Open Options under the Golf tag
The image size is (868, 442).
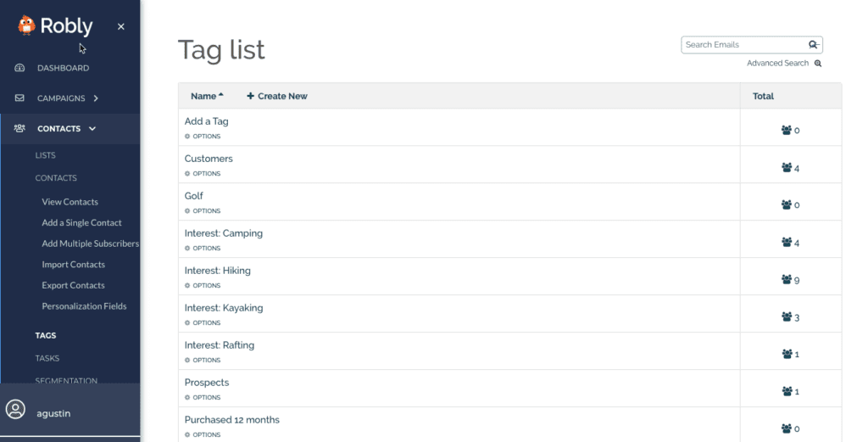click(203, 211)
